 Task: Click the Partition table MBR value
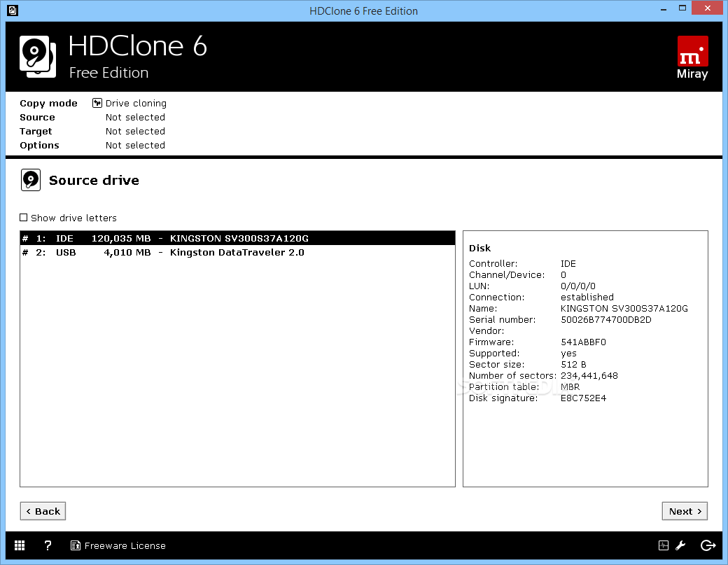[x=570, y=386]
